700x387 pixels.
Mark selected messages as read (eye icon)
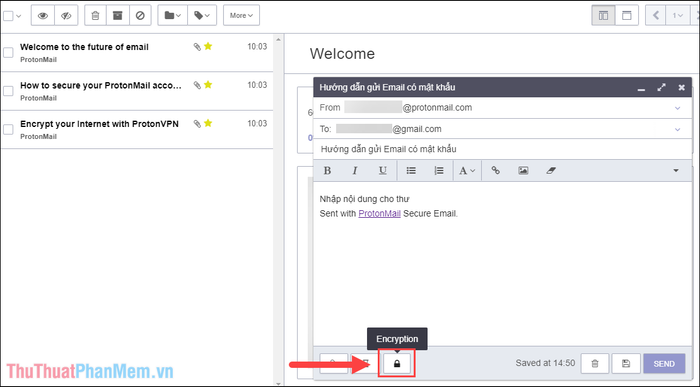pyautogui.click(x=43, y=16)
